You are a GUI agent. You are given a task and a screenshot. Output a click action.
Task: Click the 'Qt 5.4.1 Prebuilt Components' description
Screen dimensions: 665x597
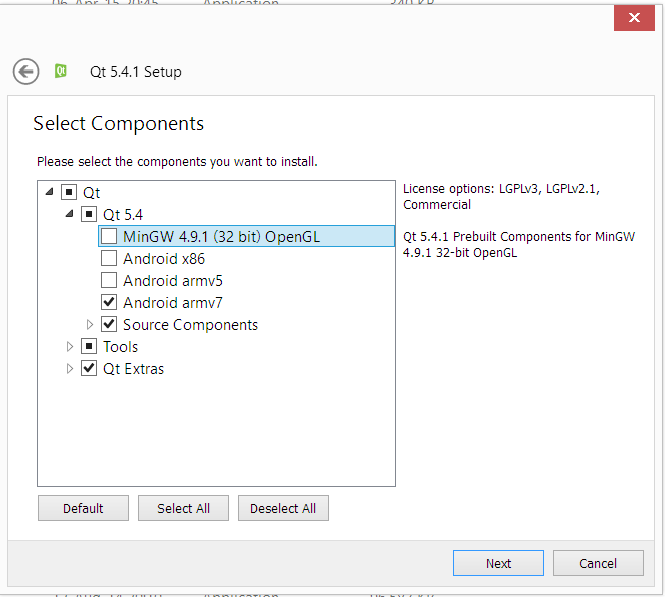[x=519, y=245]
